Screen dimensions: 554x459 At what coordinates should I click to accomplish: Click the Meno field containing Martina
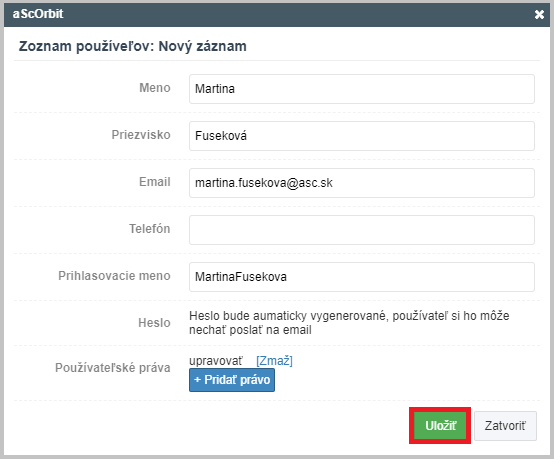(x=362, y=89)
